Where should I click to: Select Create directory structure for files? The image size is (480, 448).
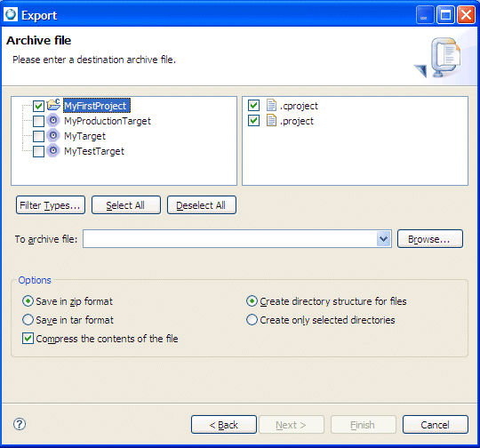click(x=252, y=301)
